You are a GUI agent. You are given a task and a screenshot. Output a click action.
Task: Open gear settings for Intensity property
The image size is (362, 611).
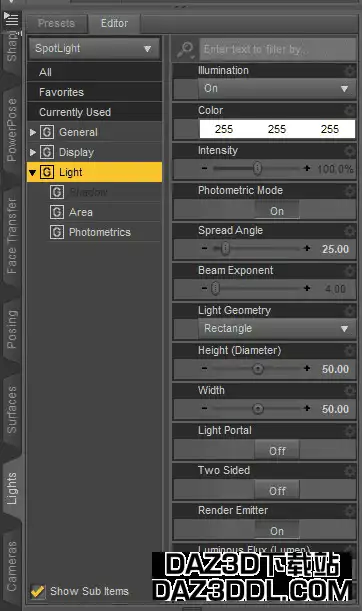tap(350, 150)
